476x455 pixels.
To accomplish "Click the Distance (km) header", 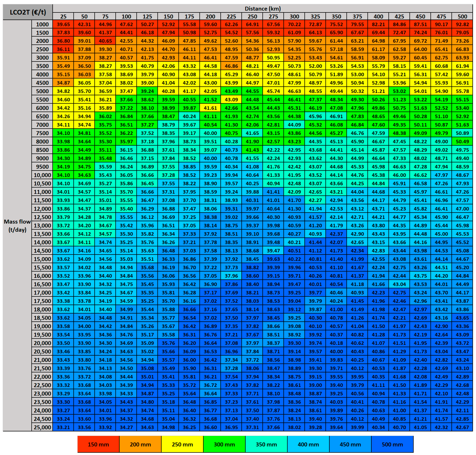I will 263,9.
